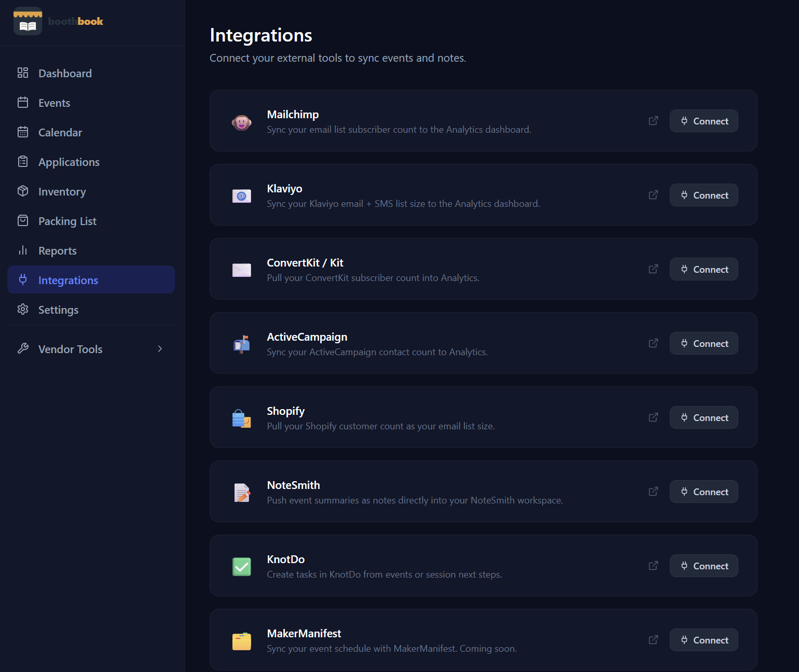This screenshot has width=799, height=672.
Task: Open MakerManifest external link icon
Action: coord(654,640)
